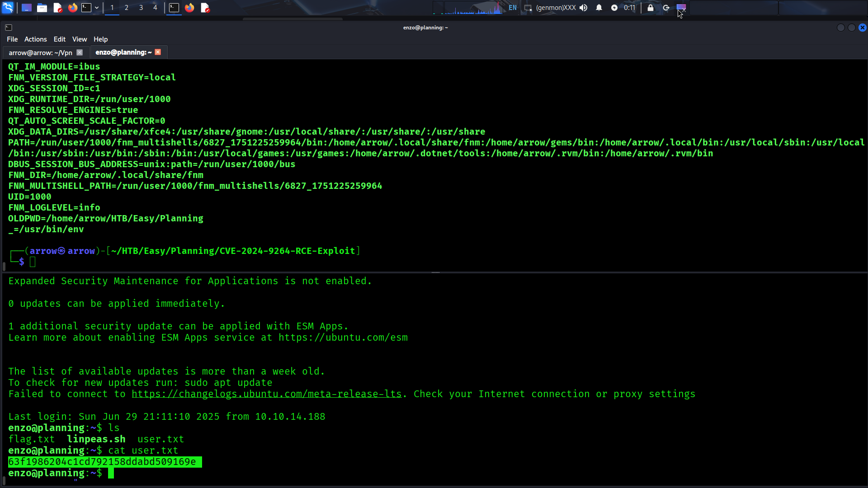Click the CPU graph monitor in panel
Viewport: 868px width, 488px height.
pos(474,8)
